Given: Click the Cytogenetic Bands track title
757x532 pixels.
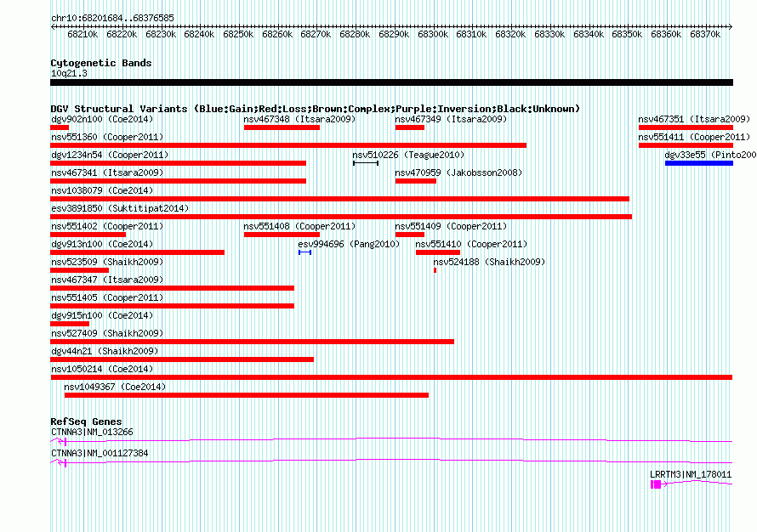Looking at the screenshot, I should pyautogui.click(x=101, y=63).
